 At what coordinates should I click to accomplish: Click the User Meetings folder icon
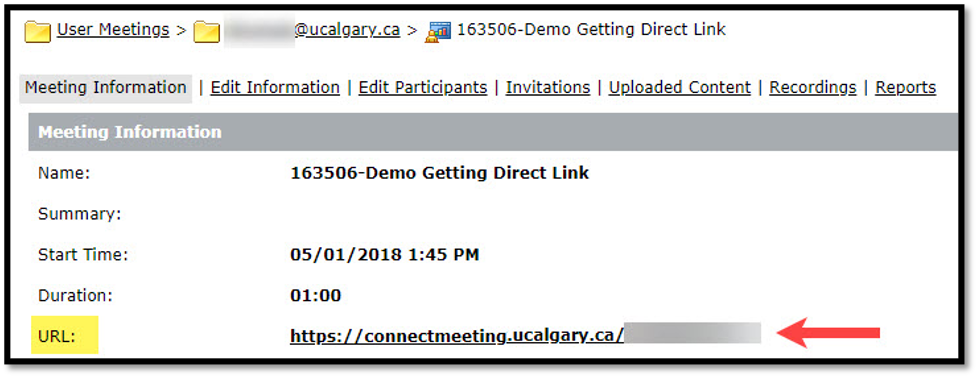click(x=37, y=32)
